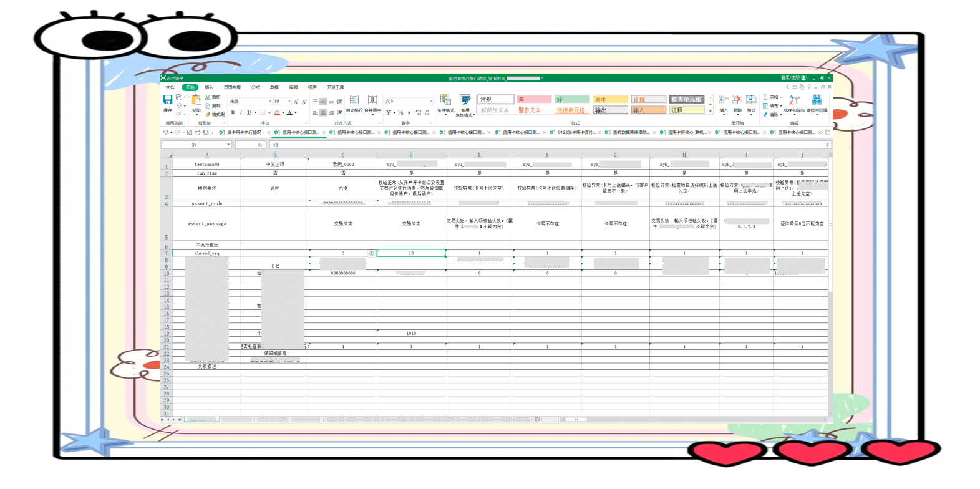The width and height of the screenshot is (980, 489).
Task: Click the 登录/注册 login link
Action: tap(790, 78)
